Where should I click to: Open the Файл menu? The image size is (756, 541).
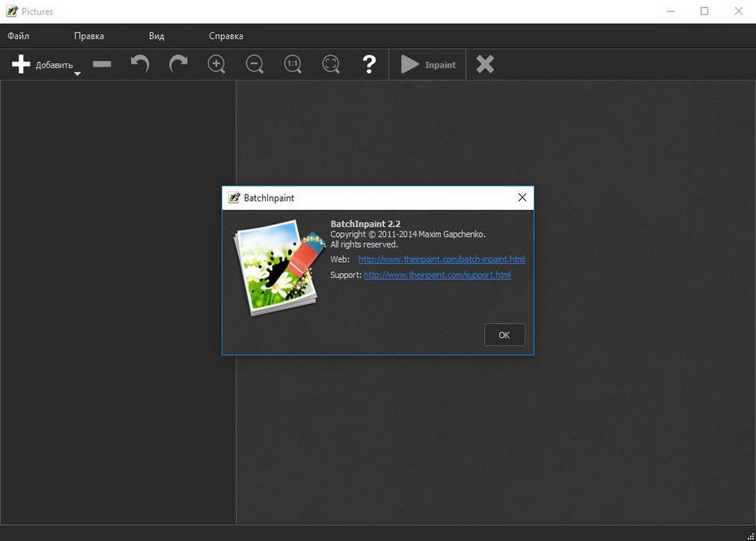pos(18,36)
